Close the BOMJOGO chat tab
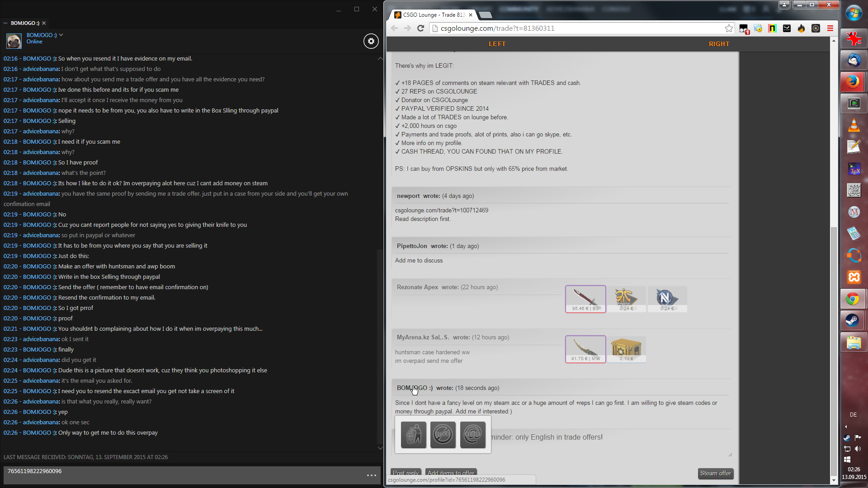Image resolution: width=868 pixels, height=488 pixels. [44, 23]
